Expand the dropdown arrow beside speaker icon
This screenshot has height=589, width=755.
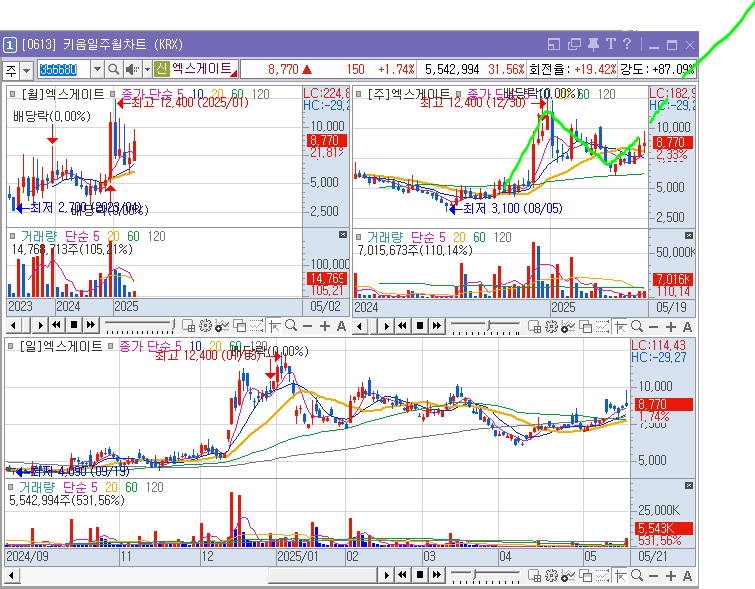147,69
